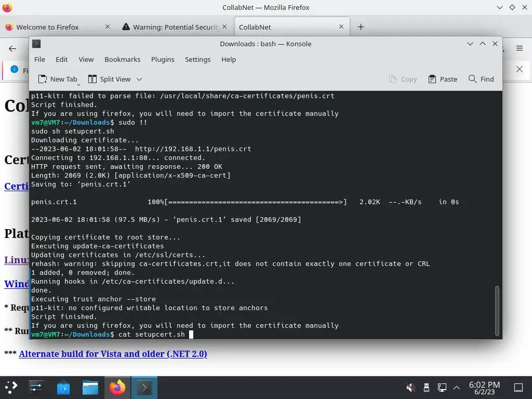
Task: Open the Help menu in Konsole
Action: point(229,59)
